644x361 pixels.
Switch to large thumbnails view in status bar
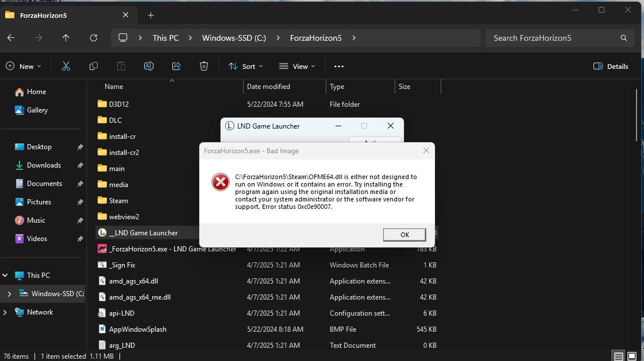[634, 356]
